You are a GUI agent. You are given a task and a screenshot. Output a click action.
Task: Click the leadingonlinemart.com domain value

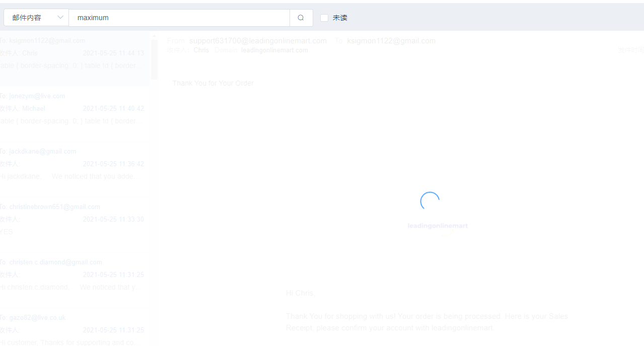click(x=274, y=50)
